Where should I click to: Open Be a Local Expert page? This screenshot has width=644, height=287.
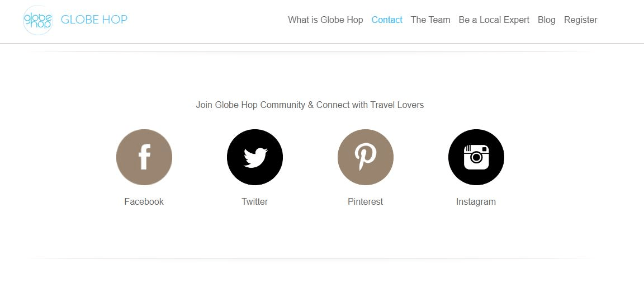pos(494,20)
